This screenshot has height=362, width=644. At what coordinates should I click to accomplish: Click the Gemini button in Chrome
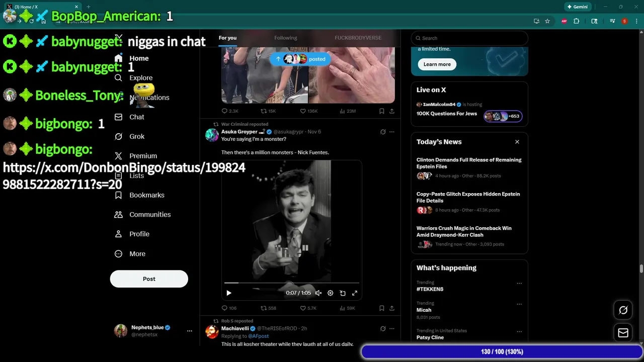pos(578,7)
